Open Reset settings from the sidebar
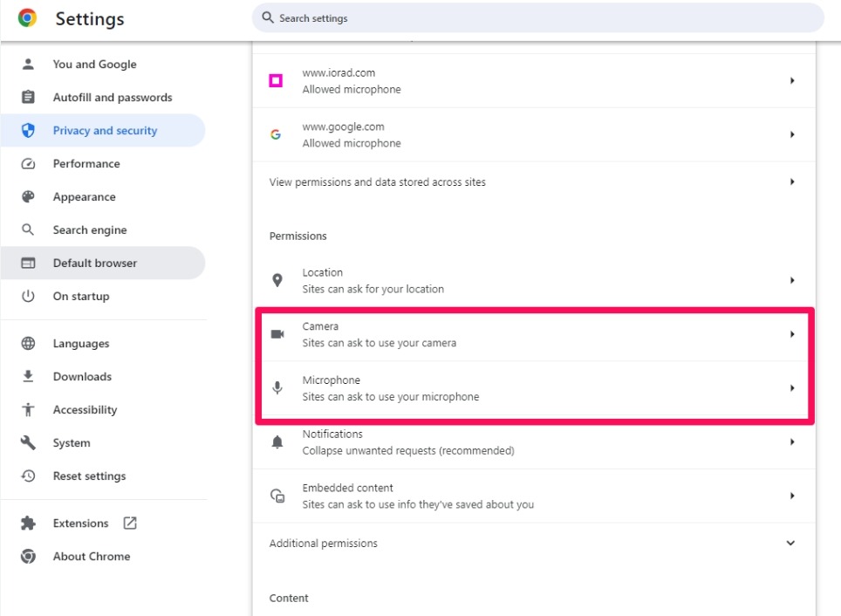 (x=90, y=476)
